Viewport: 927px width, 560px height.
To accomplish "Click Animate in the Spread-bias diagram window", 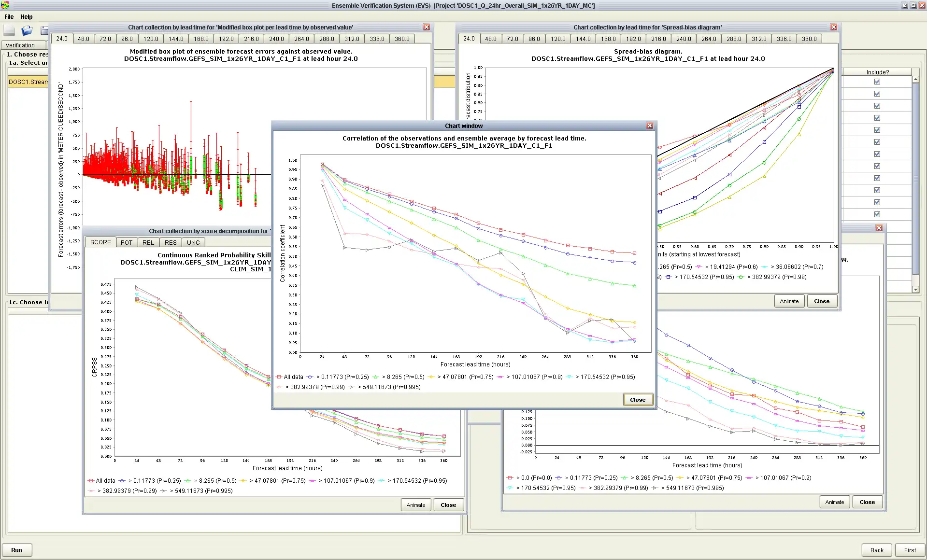I will pyautogui.click(x=789, y=302).
